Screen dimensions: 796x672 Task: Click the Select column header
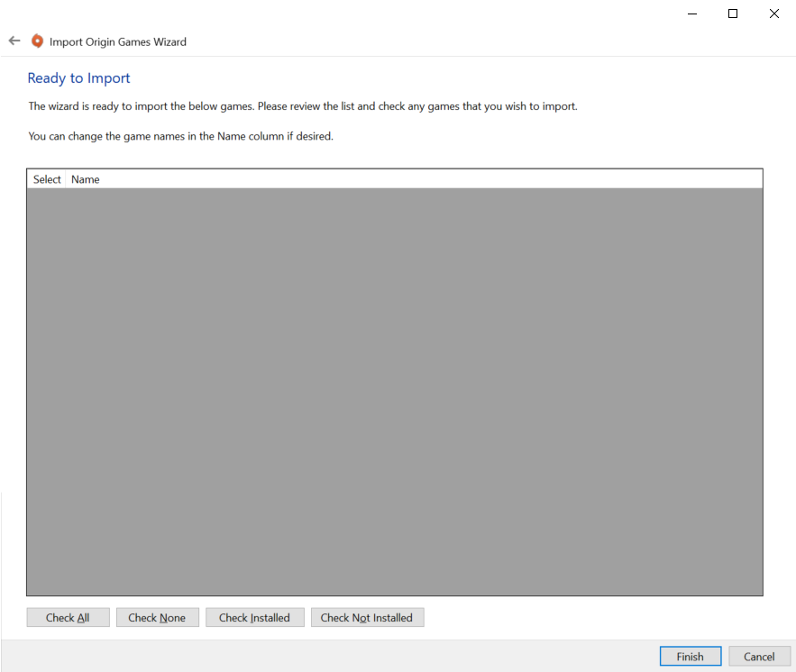click(47, 179)
